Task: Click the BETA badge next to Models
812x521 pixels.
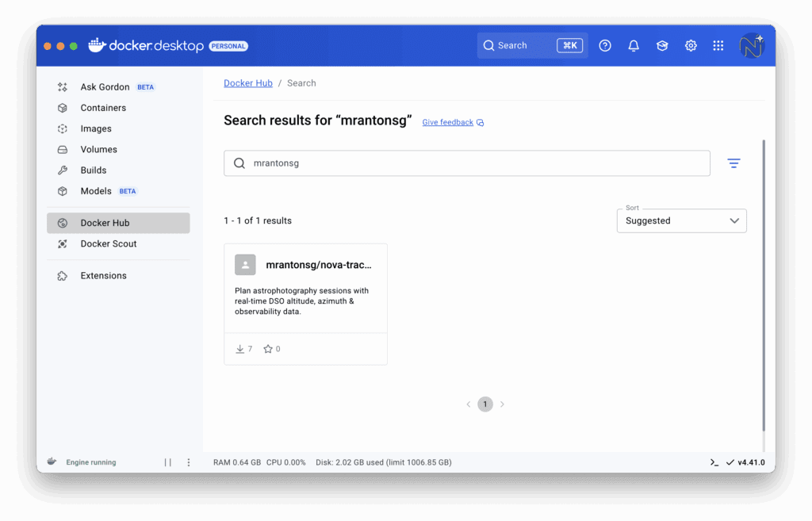Action: [128, 191]
